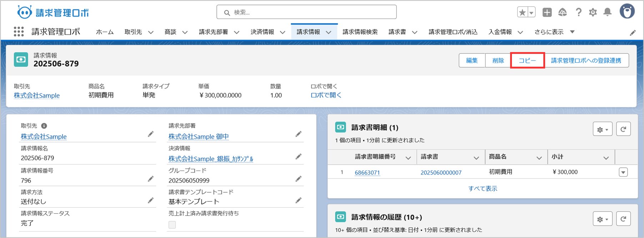Refresh the 請求書明細 related list
Screen dimensions: 644x238
pos(623,129)
